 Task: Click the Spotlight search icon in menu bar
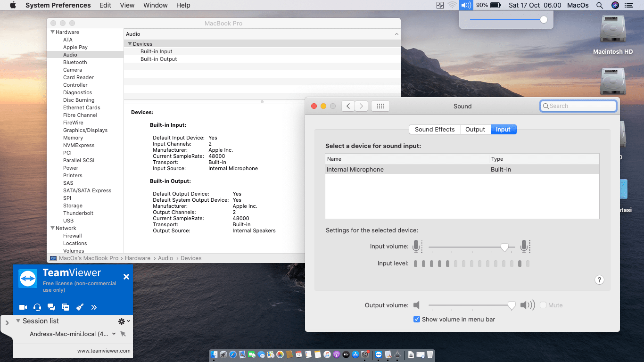(x=600, y=5)
